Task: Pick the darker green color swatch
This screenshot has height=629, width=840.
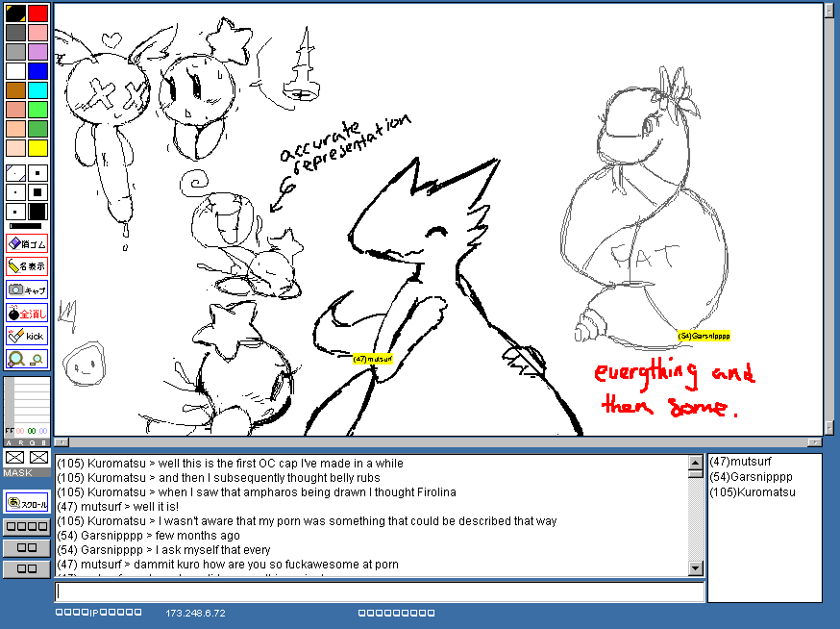Action: click(x=38, y=129)
